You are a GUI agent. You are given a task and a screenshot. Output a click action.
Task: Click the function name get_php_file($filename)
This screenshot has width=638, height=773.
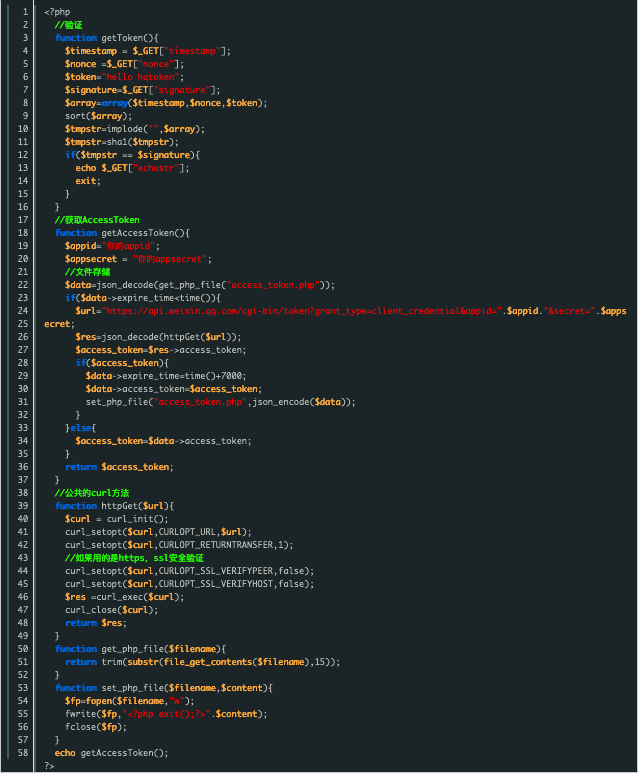tap(161, 649)
